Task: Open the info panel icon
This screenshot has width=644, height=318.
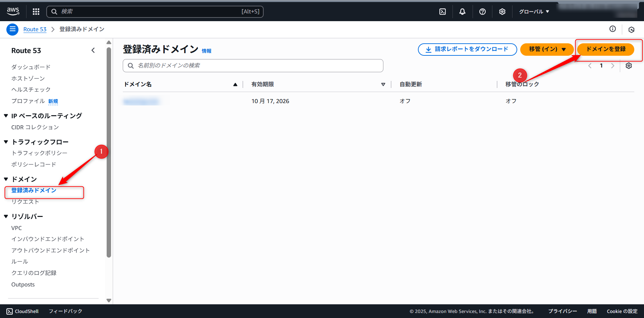Action: (x=612, y=29)
